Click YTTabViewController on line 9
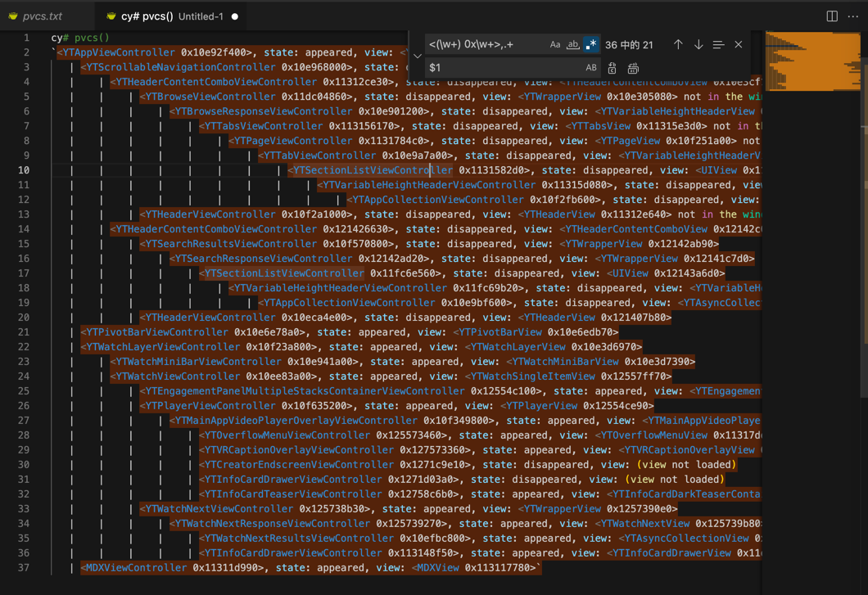The image size is (868, 595). (319, 156)
